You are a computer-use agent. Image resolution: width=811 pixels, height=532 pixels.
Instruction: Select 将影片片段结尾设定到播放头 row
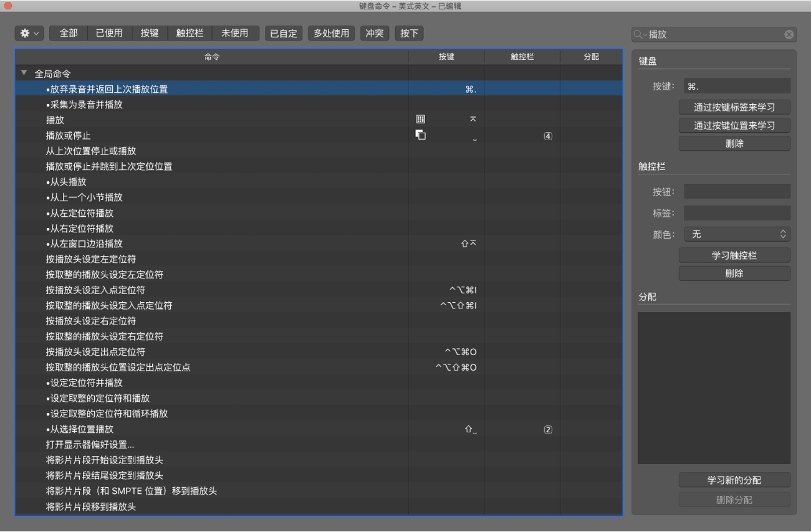(319, 476)
